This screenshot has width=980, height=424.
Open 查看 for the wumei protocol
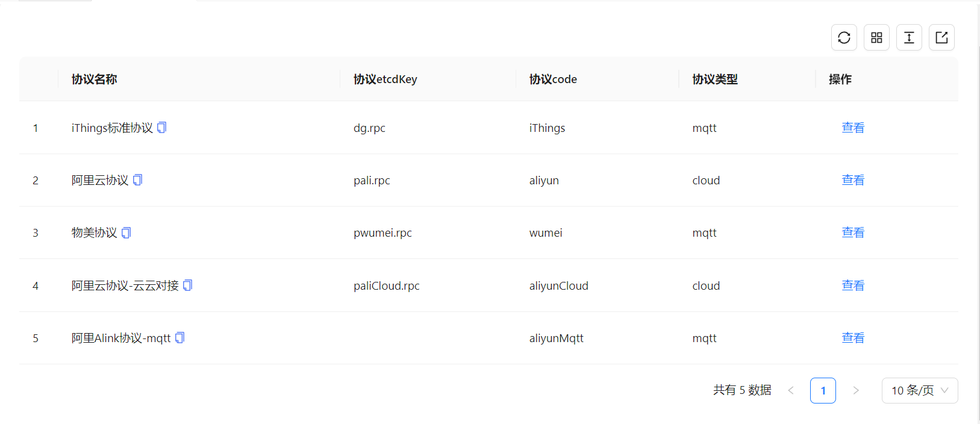coord(852,232)
